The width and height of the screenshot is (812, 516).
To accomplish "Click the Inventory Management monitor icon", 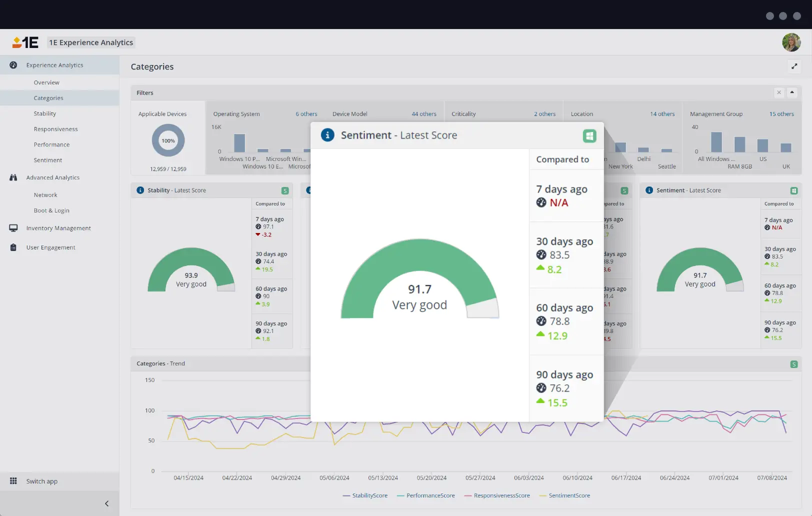I will coord(13,228).
